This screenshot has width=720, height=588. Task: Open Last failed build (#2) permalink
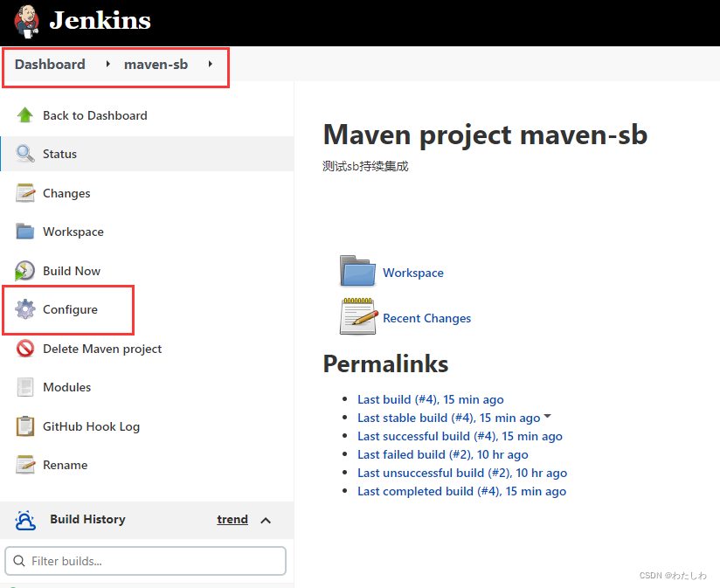(443, 454)
